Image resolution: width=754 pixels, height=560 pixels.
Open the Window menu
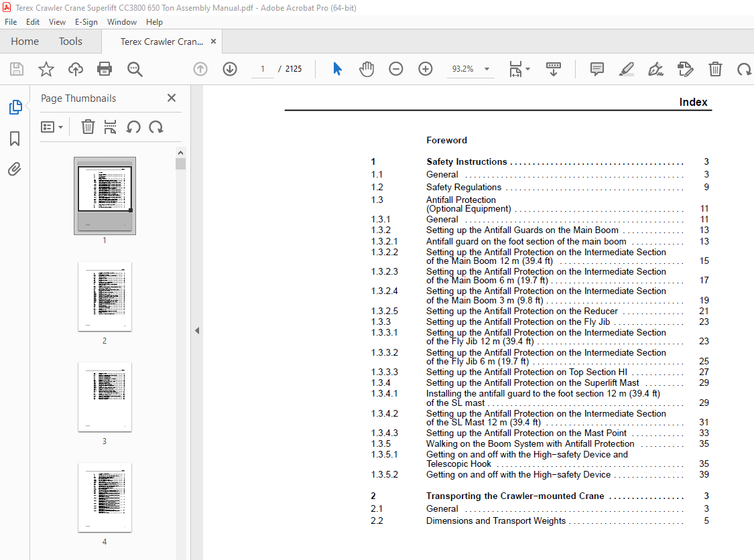coord(122,22)
